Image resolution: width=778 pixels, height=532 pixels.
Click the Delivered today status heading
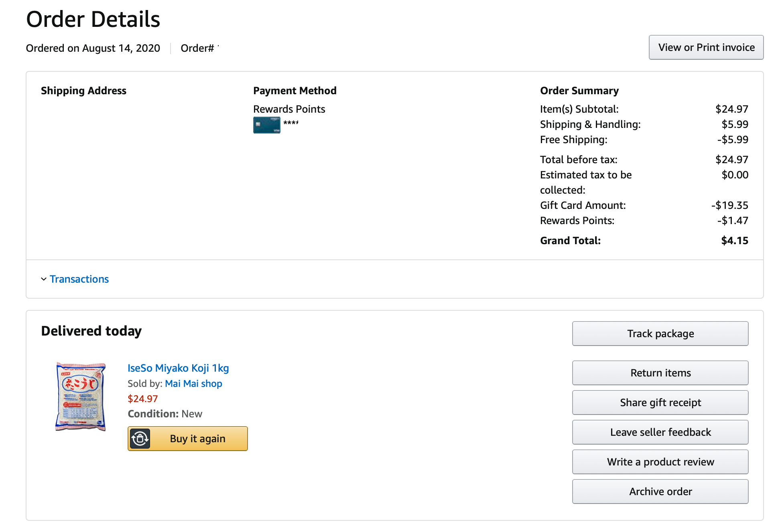(91, 331)
